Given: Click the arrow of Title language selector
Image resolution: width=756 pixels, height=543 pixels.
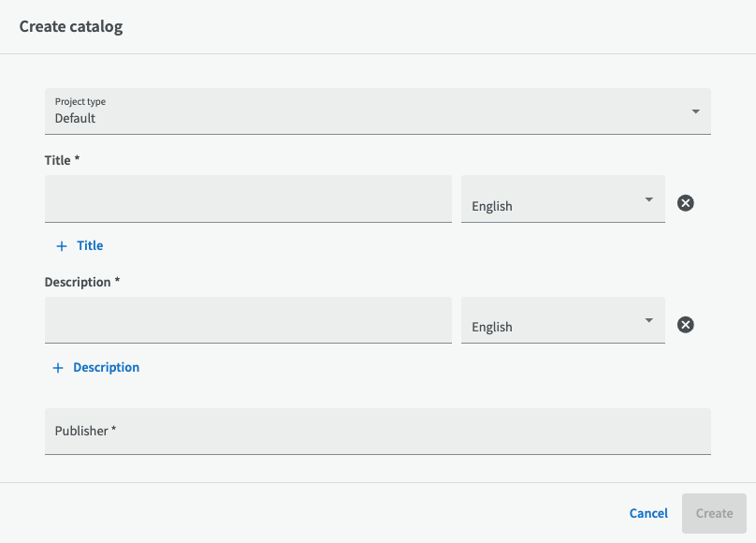Looking at the screenshot, I should (x=649, y=199).
